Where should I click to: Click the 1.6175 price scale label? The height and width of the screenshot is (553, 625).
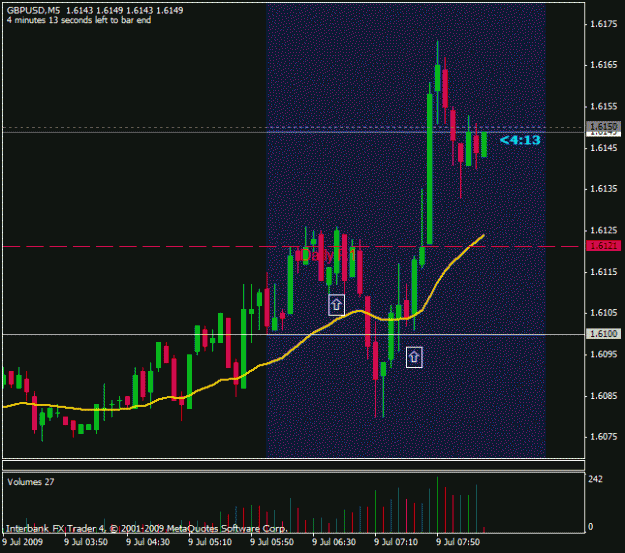[x=603, y=24]
